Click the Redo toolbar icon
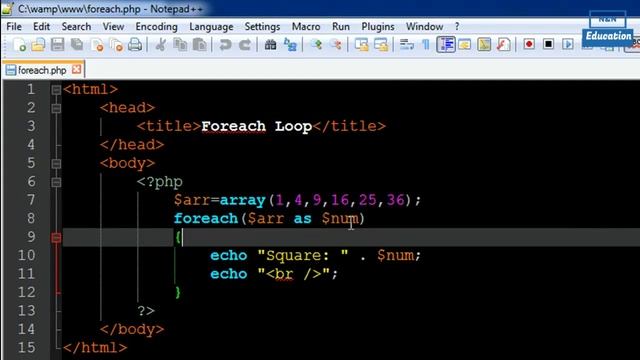Image resolution: width=640 pixels, height=360 pixels. 244,44
